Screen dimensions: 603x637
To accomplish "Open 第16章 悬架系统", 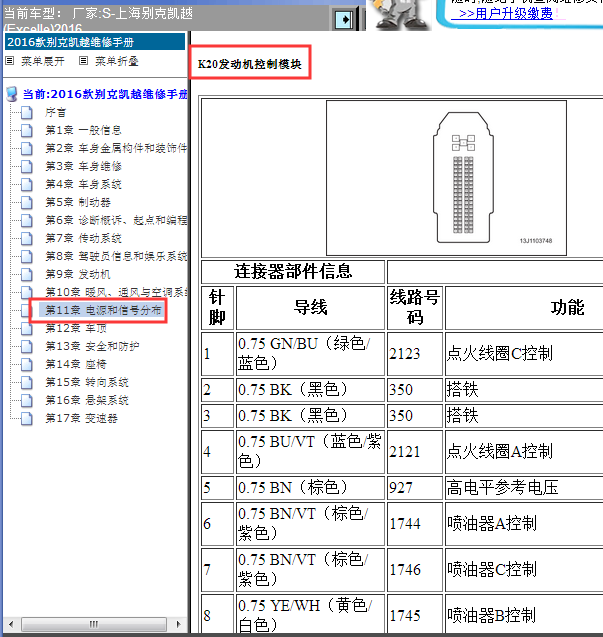I will (x=87, y=400).
